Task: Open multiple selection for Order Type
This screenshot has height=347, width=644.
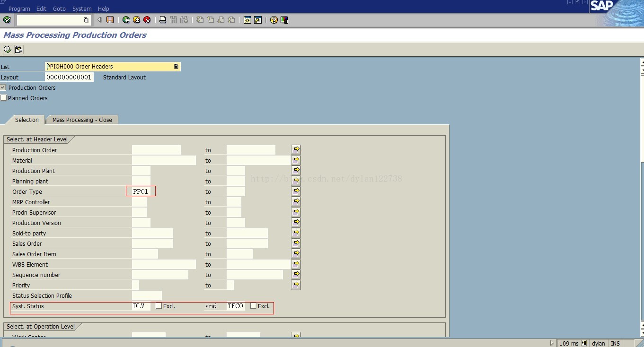Action: (296, 191)
